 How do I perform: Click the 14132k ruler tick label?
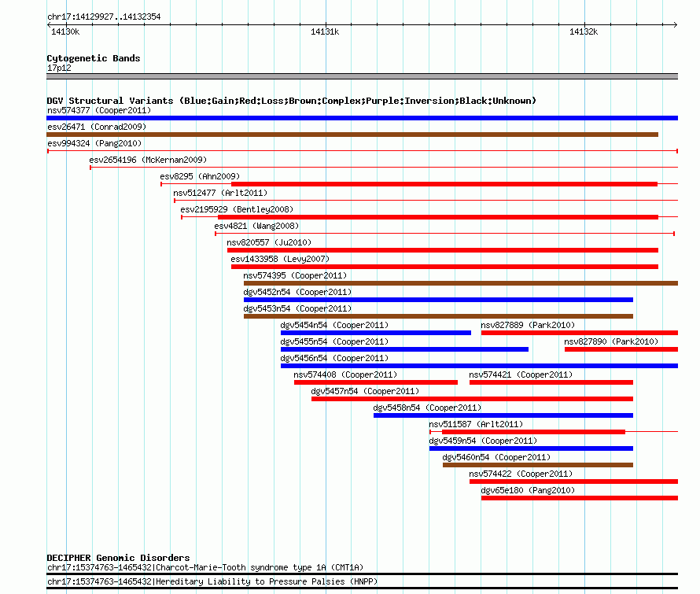pos(584,31)
